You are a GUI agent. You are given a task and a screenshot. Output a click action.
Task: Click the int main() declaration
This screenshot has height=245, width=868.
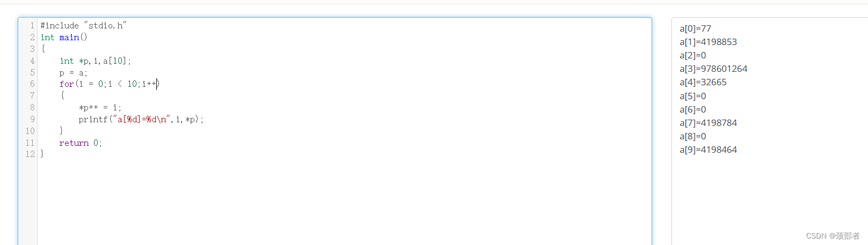pyautogui.click(x=64, y=38)
